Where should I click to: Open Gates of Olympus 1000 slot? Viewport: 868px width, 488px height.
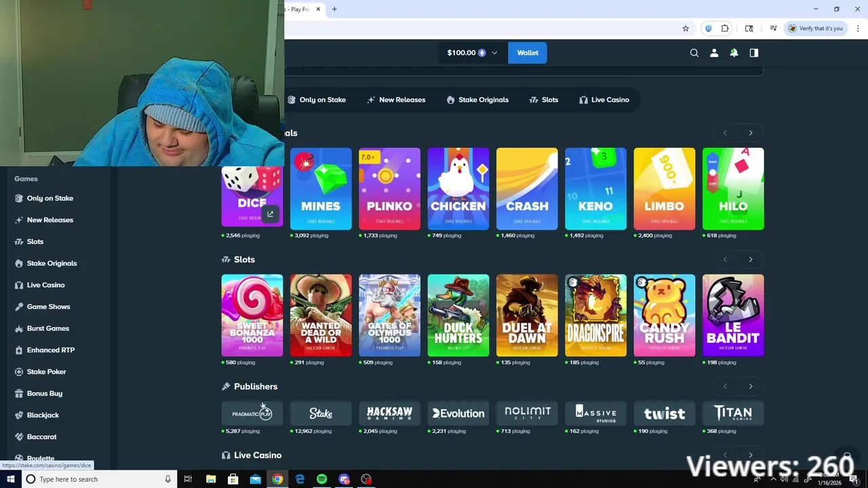pos(389,315)
